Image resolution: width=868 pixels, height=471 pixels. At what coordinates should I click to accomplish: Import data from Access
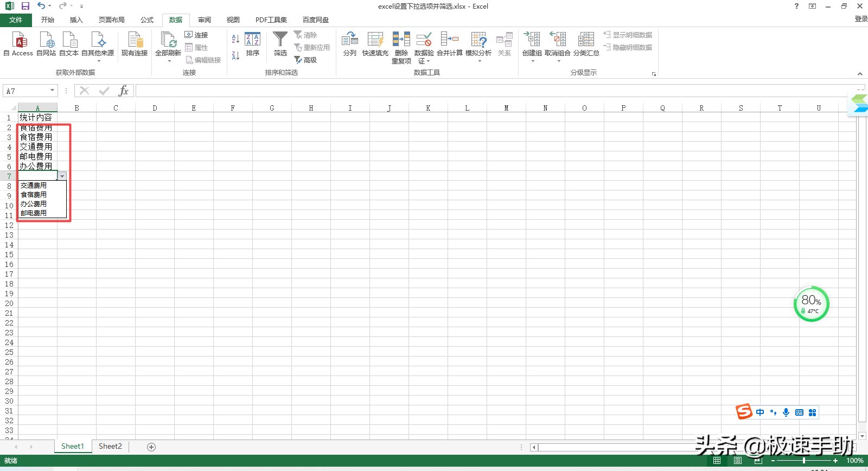click(x=19, y=44)
